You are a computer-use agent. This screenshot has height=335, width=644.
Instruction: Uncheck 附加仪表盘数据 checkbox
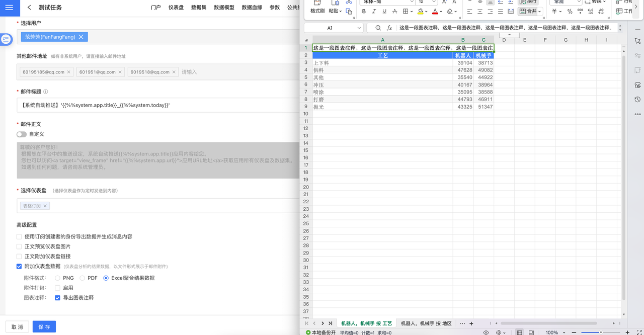pos(19,266)
